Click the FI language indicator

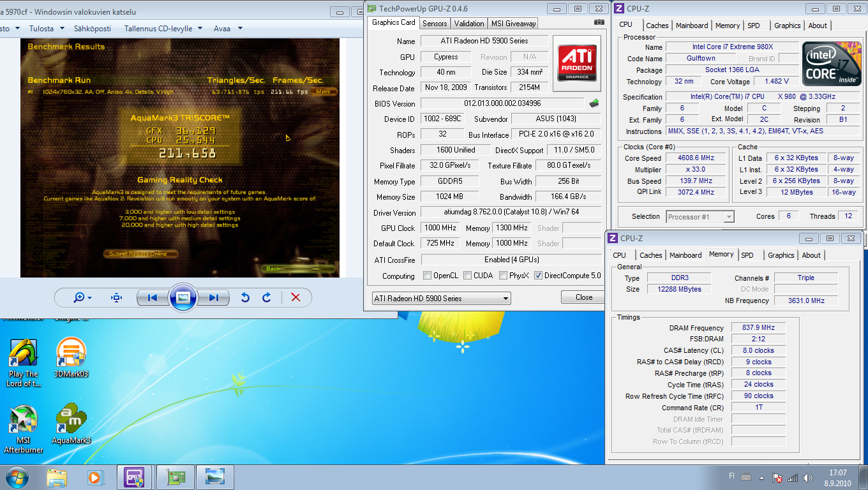click(731, 476)
